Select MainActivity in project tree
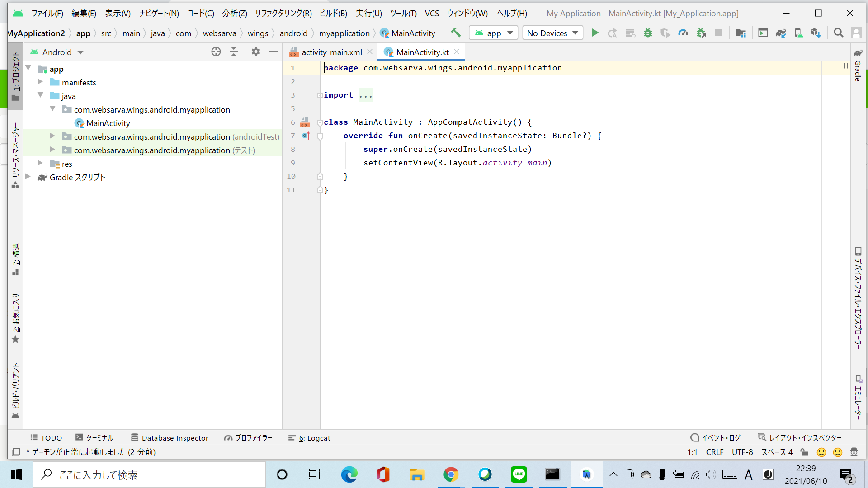This screenshot has width=868, height=488. pyautogui.click(x=108, y=123)
